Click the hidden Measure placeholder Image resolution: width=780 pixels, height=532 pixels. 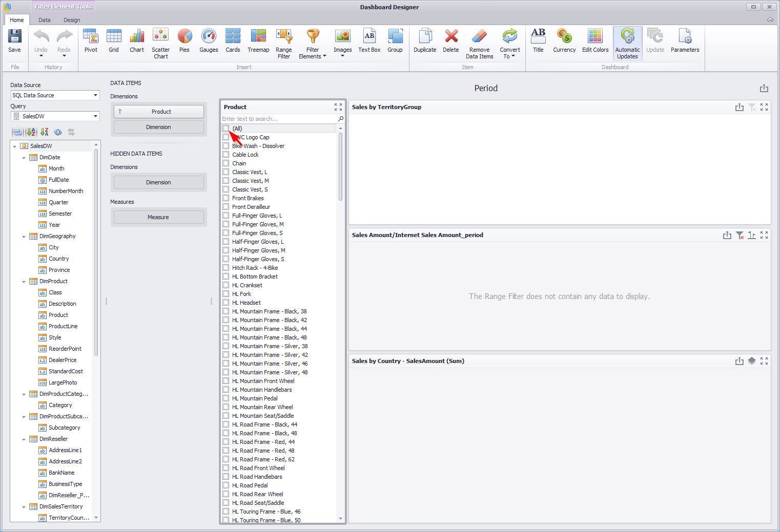tap(159, 217)
